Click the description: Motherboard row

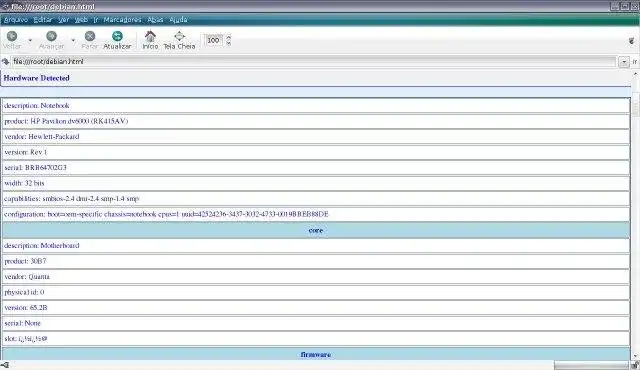pyautogui.click(x=316, y=246)
